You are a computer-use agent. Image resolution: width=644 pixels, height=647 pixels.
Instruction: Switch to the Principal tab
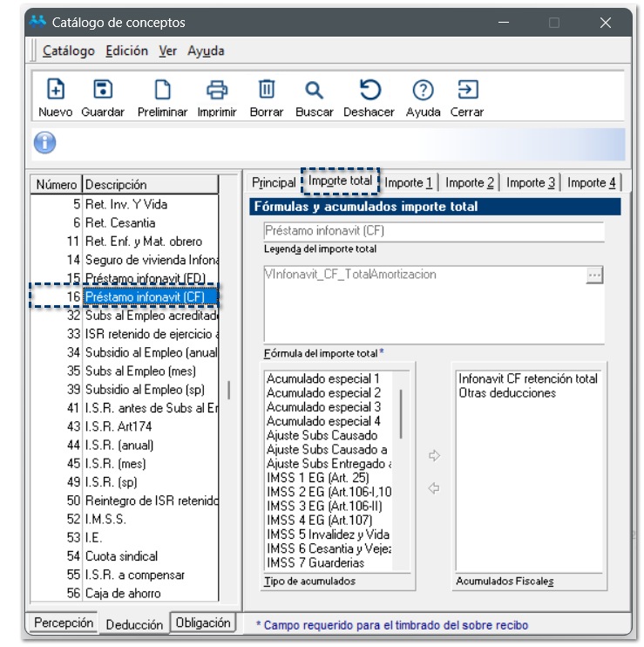(274, 182)
